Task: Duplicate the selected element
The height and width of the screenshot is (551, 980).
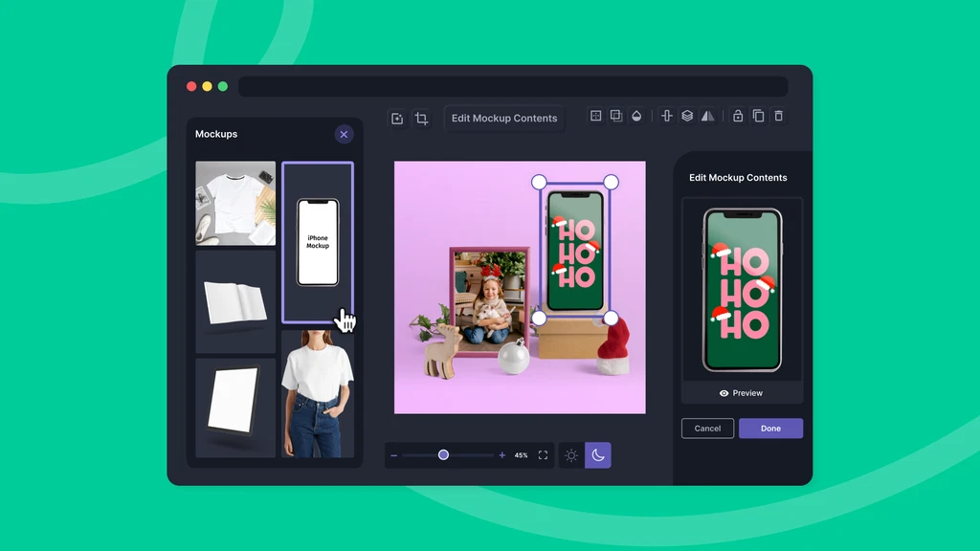Action: click(758, 116)
